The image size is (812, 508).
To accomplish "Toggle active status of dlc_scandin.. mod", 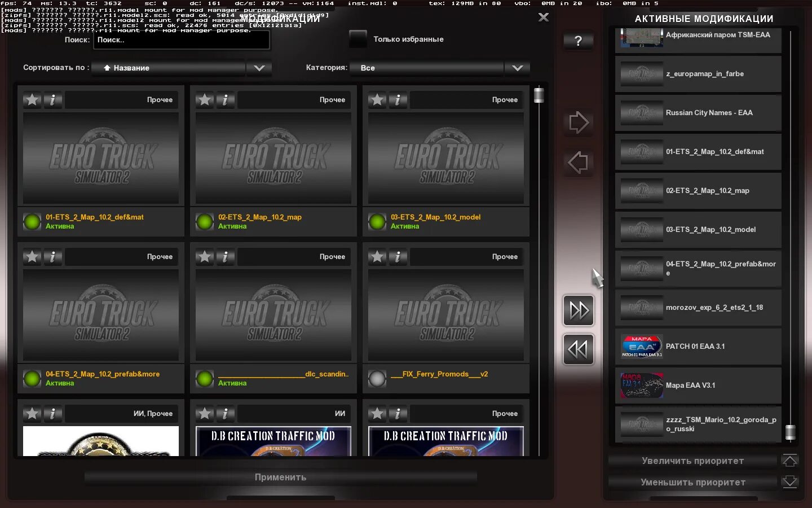I will pyautogui.click(x=205, y=378).
